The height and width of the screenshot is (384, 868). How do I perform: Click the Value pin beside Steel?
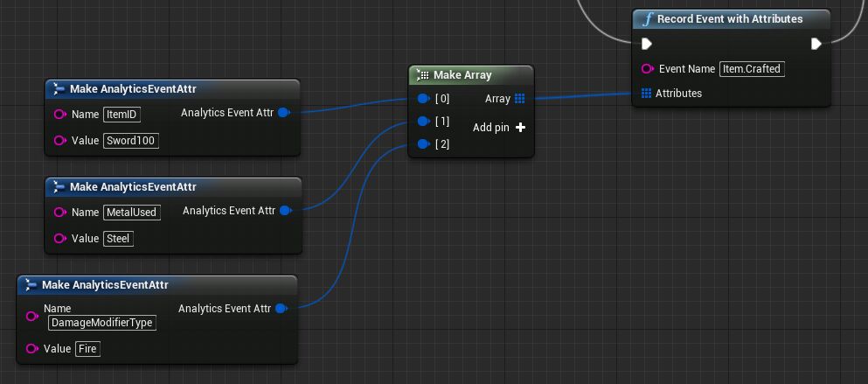(61, 238)
